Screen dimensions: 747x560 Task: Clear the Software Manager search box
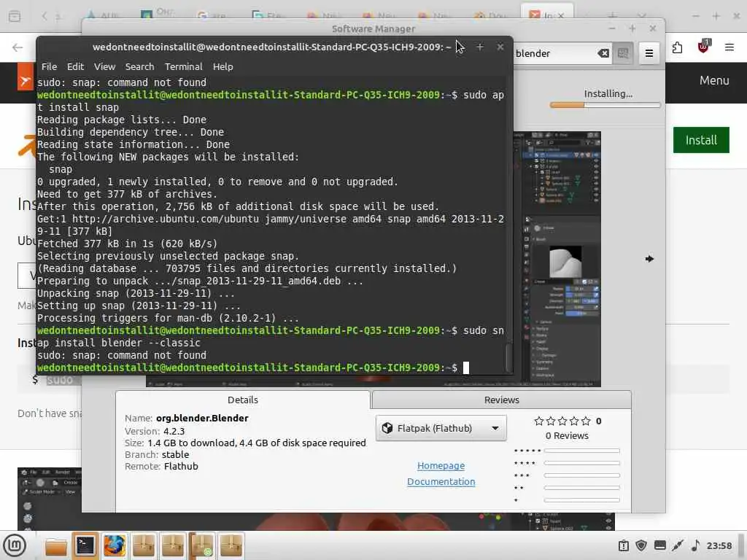click(x=603, y=53)
